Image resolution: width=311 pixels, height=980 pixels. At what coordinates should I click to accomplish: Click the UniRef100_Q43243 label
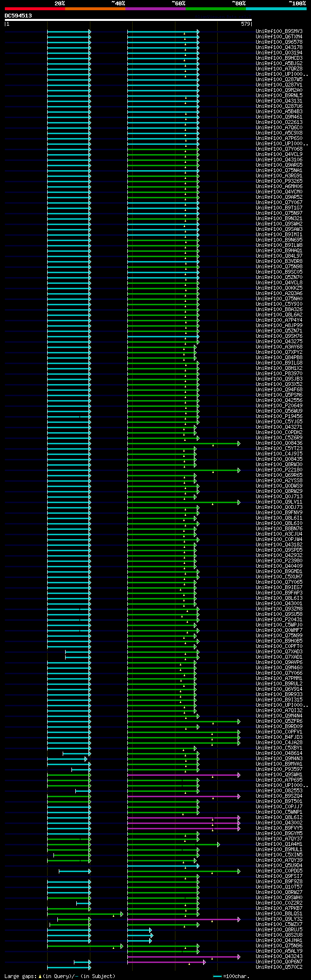279,956
